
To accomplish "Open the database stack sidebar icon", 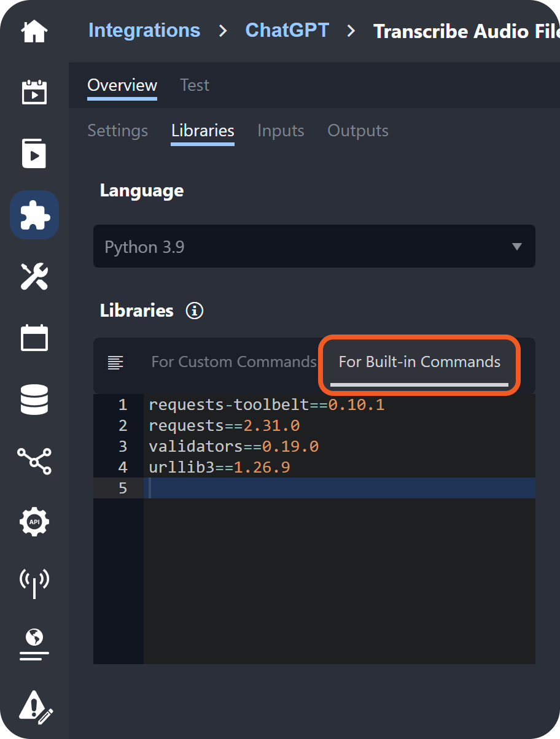I will [x=34, y=399].
